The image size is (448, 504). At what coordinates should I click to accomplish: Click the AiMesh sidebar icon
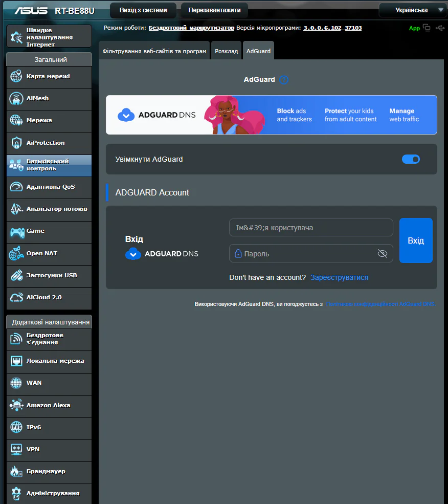[x=16, y=98]
